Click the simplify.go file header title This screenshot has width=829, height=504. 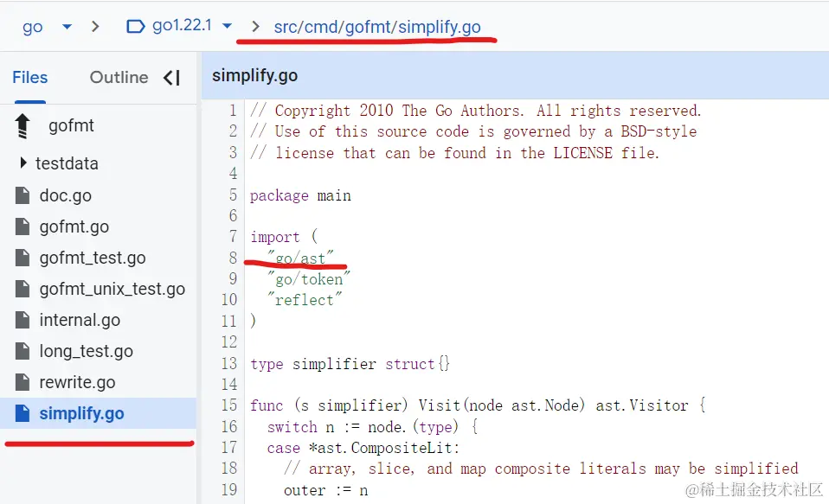254,76
